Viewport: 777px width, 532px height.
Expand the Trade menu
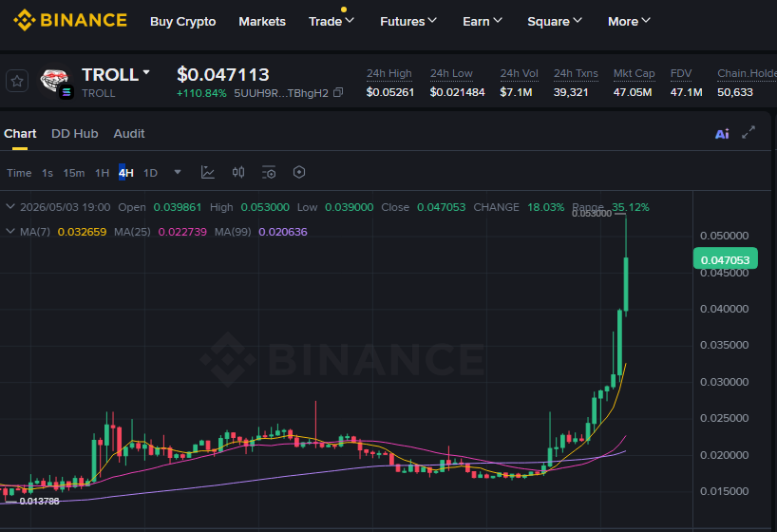click(331, 21)
